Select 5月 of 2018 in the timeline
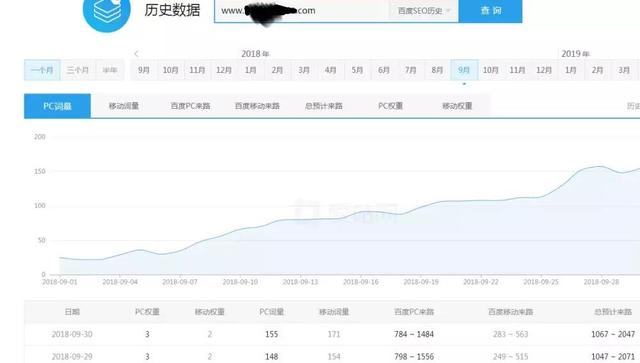This screenshot has width=640, height=363. click(357, 70)
